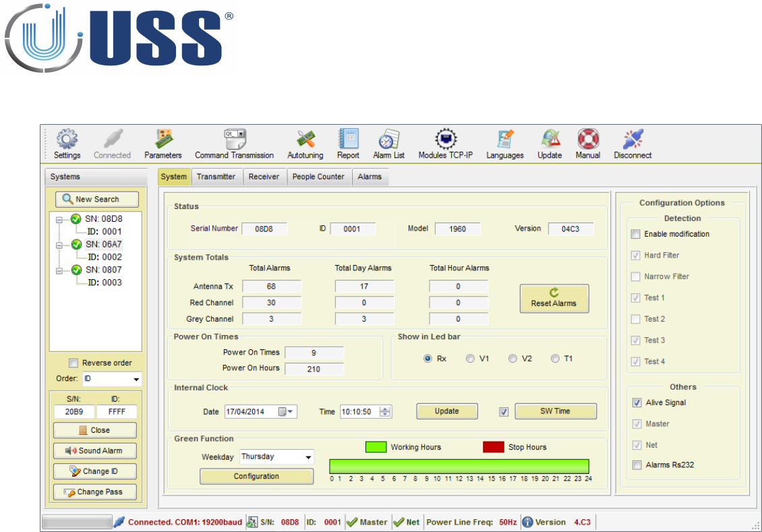The width and height of the screenshot is (762, 532).
Task: Toggle the Alive Signal checkbox
Action: [x=636, y=403]
